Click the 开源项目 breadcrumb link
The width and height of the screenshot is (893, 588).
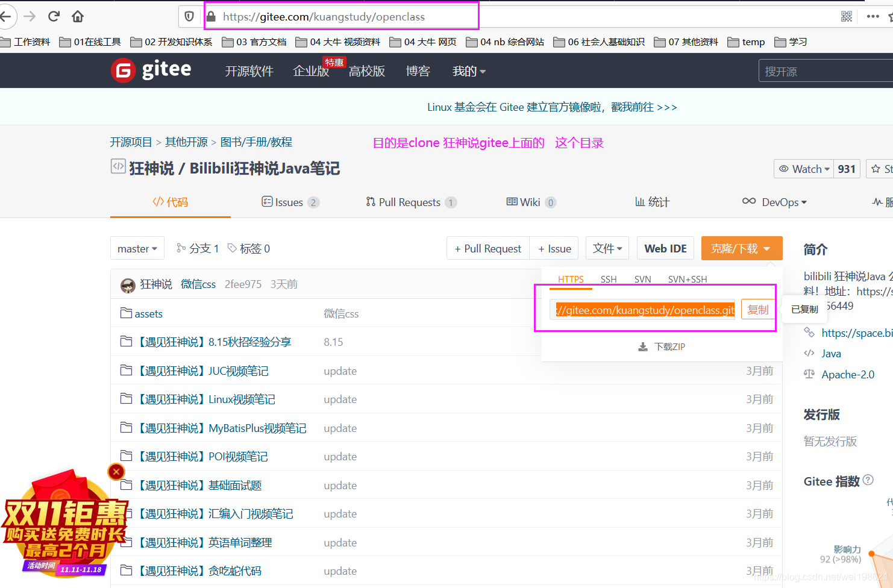pos(131,142)
